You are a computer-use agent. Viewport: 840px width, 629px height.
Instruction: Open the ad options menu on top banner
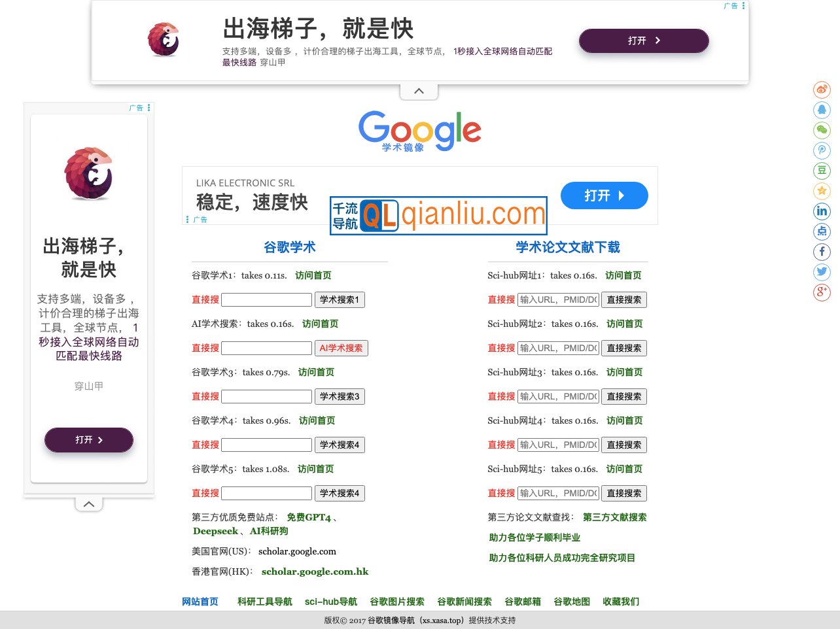pyautogui.click(x=743, y=6)
